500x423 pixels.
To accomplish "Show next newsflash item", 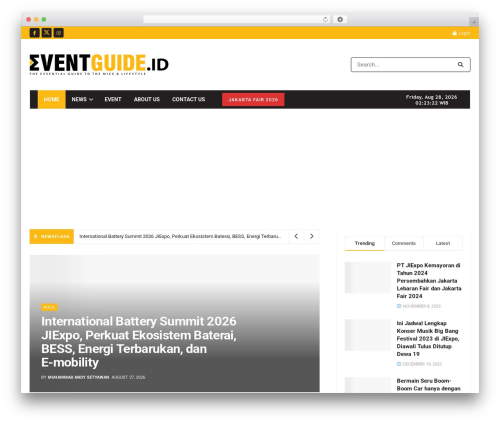I will [312, 236].
